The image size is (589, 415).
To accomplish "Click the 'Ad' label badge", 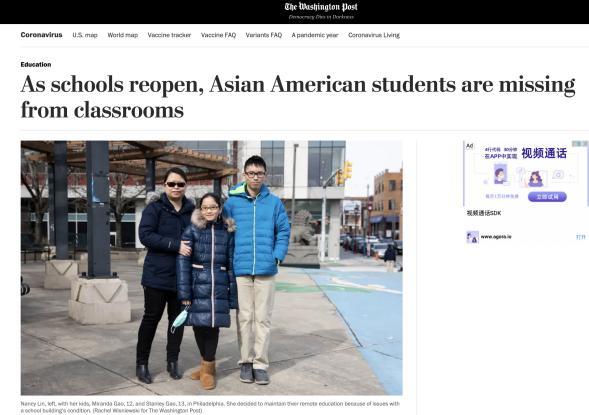I will pos(470,146).
